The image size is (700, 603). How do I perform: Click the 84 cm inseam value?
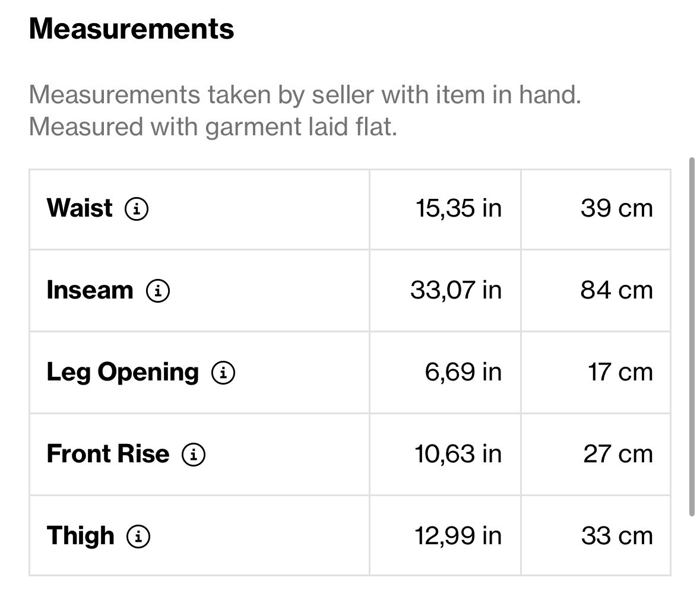coord(616,291)
